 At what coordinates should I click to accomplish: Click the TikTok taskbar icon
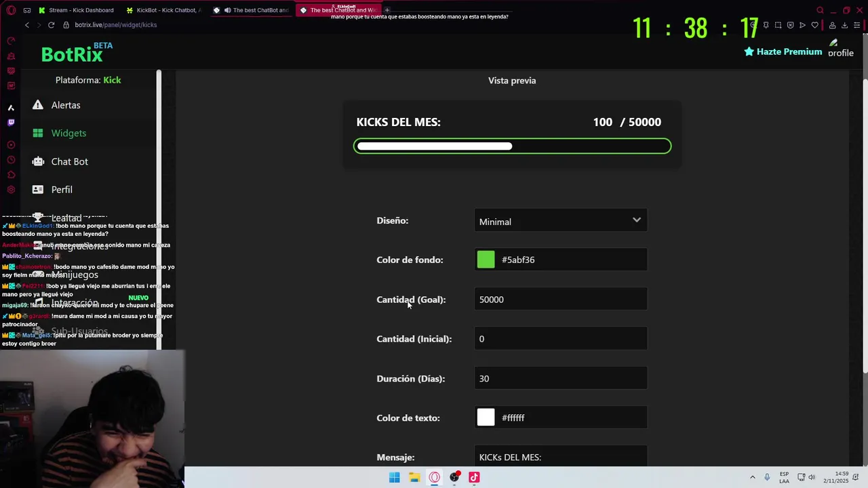[x=474, y=477]
